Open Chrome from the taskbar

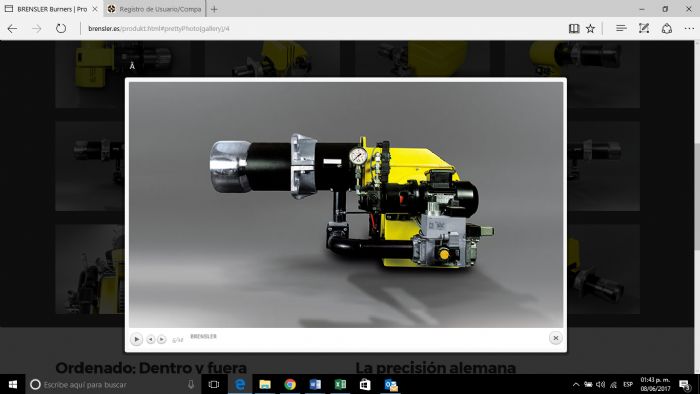click(290, 384)
